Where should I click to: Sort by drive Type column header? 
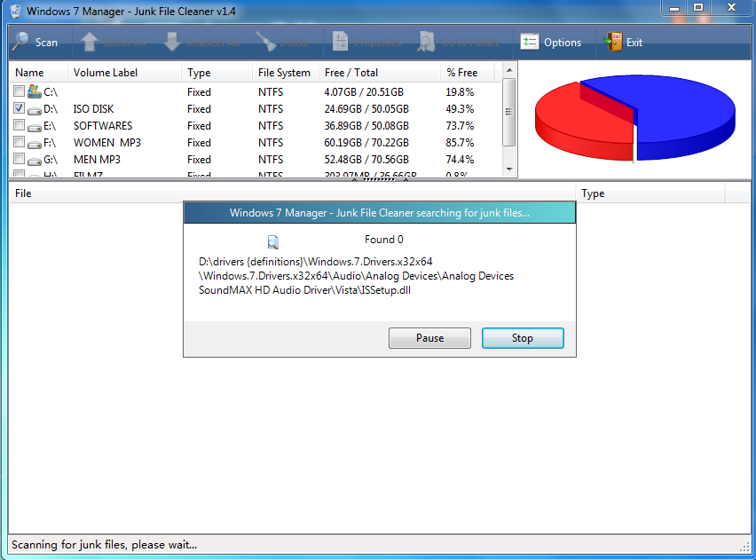tap(217, 73)
